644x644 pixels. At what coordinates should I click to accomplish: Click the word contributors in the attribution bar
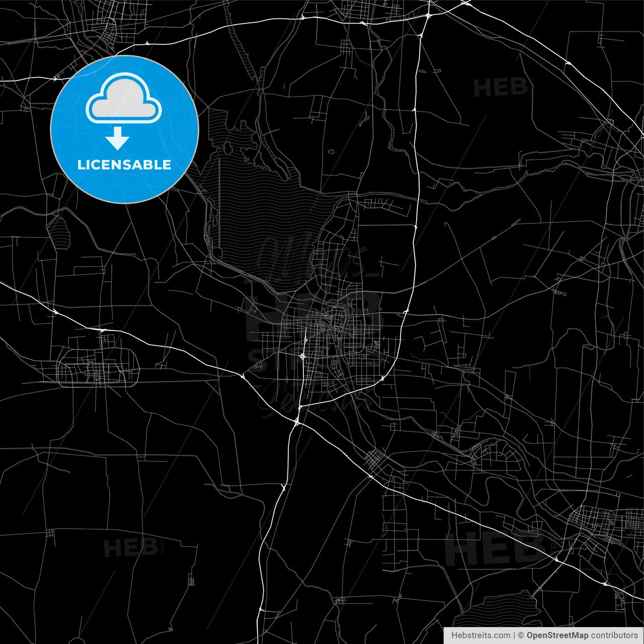point(614,635)
